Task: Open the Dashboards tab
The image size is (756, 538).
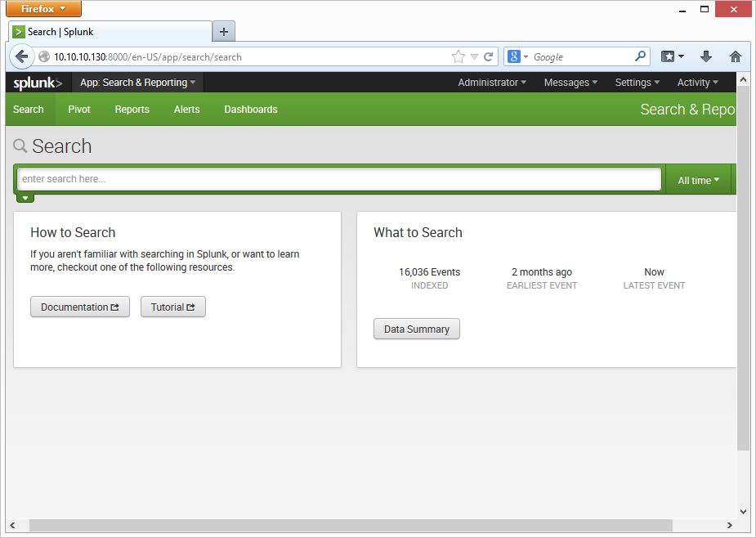Action: tap(251, 110)
